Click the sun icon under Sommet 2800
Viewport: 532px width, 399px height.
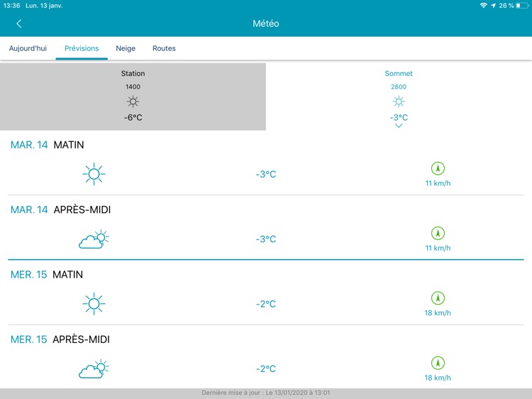coord(399,102)
